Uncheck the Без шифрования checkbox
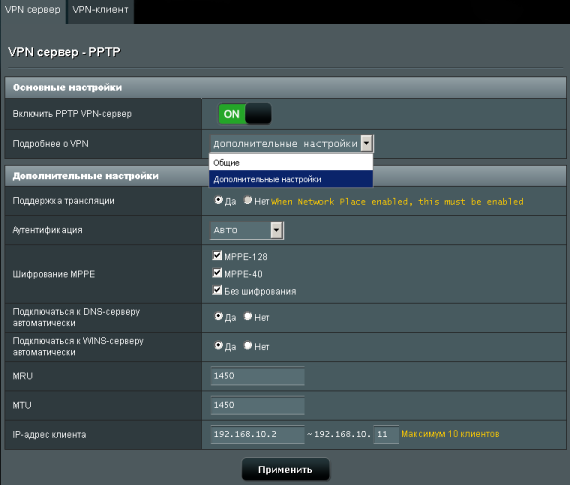The height and width of the screenshot is (485, 570). pyautogui.click(x=217, y=290)
